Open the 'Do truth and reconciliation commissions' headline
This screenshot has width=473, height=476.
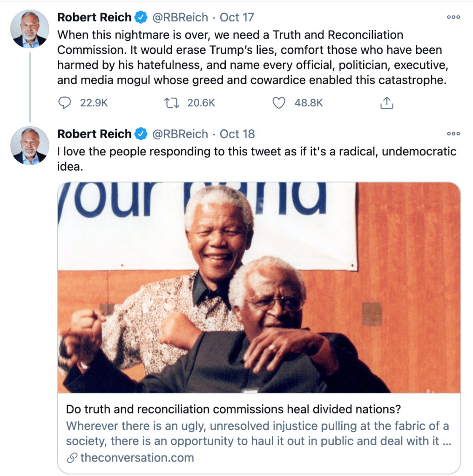tap(233, 409)
